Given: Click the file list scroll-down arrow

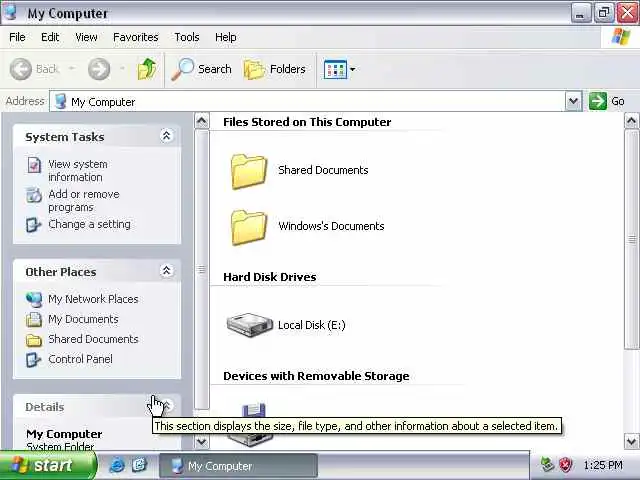Looking at the screenshot, I should coord(631,441).
